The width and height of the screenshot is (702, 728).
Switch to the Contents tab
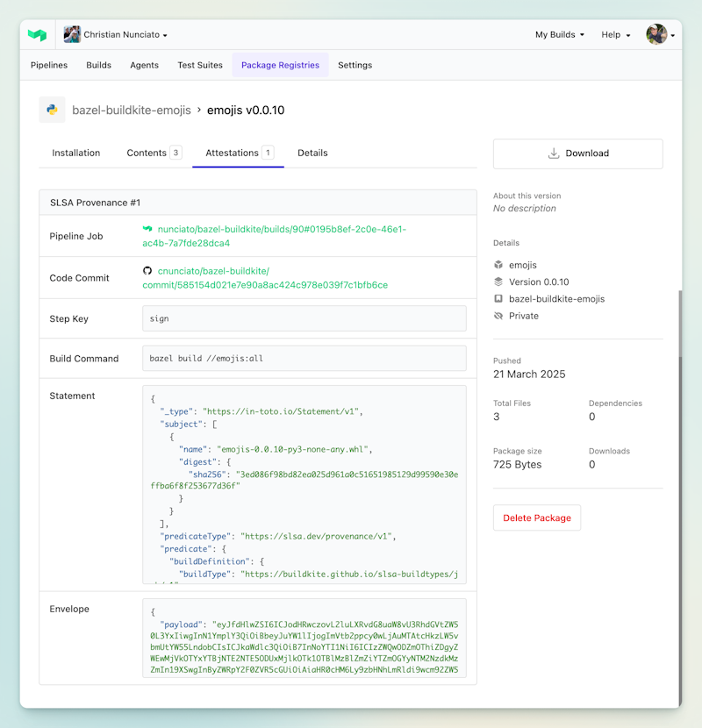click(x=147, y=152)
